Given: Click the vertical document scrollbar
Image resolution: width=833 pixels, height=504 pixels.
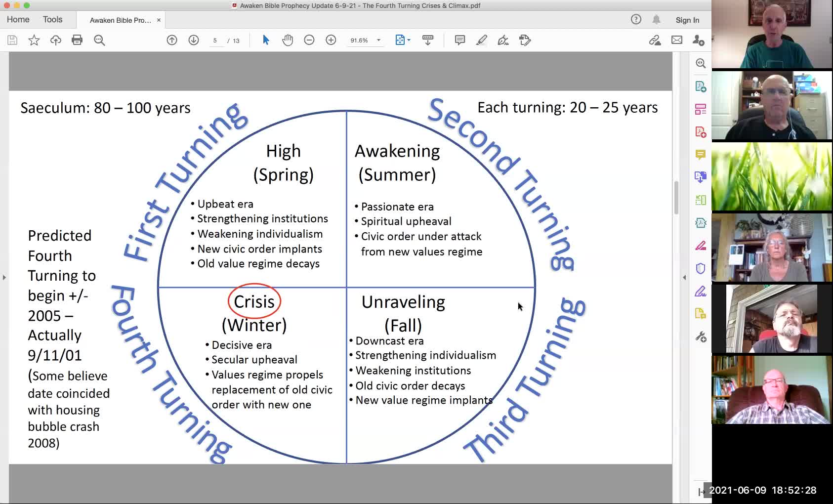Looking at the screenshot, I should [x=676, y=198].
